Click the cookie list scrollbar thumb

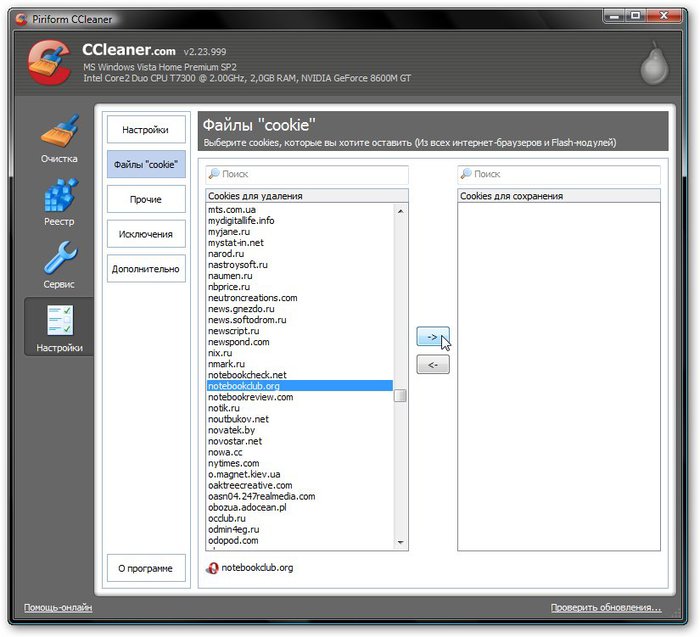point(400,396)
